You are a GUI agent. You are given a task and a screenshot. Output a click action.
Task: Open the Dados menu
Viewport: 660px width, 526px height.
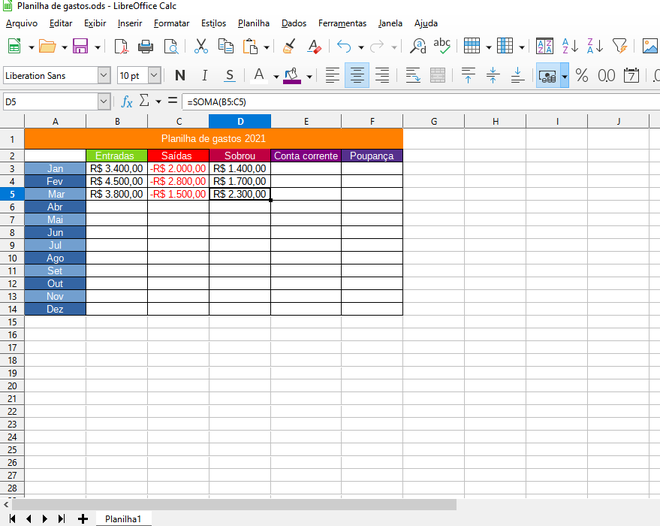294,22
